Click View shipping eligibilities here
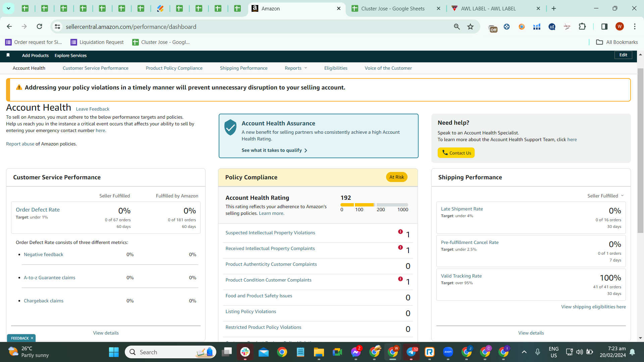This screenshot has width=644, height=362. point(593,307)
